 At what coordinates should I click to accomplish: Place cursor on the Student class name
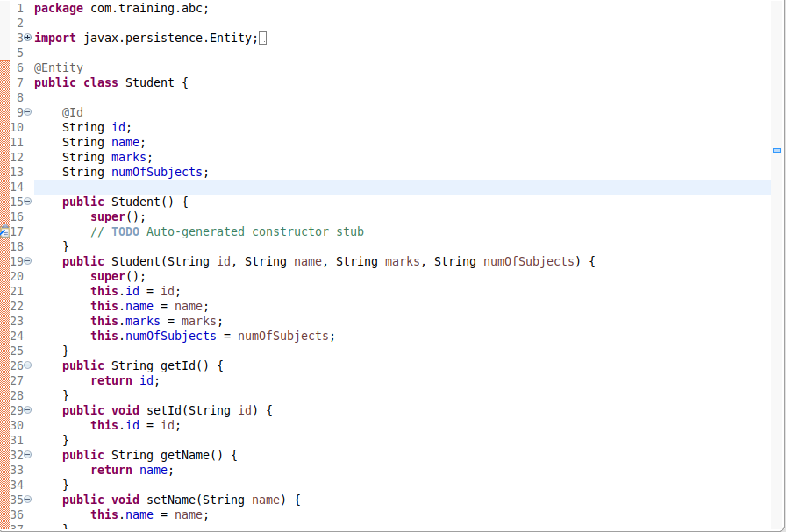tap(149, 82)
